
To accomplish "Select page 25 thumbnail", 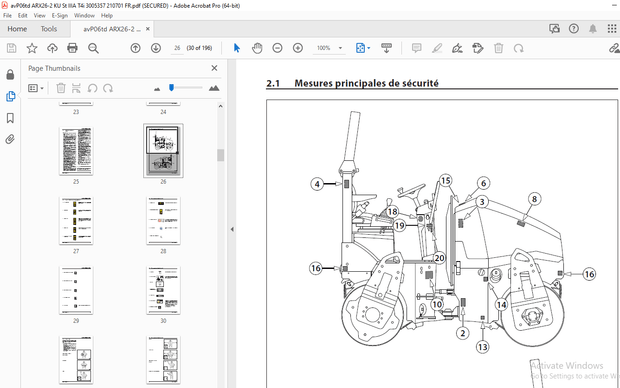I will tap(76, 151).
